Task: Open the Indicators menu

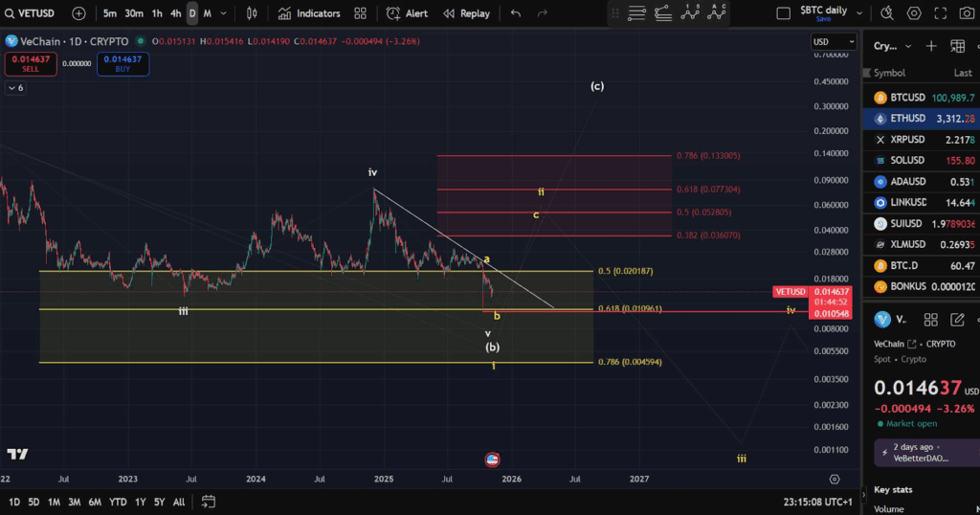Action: (x=309, y=13)
